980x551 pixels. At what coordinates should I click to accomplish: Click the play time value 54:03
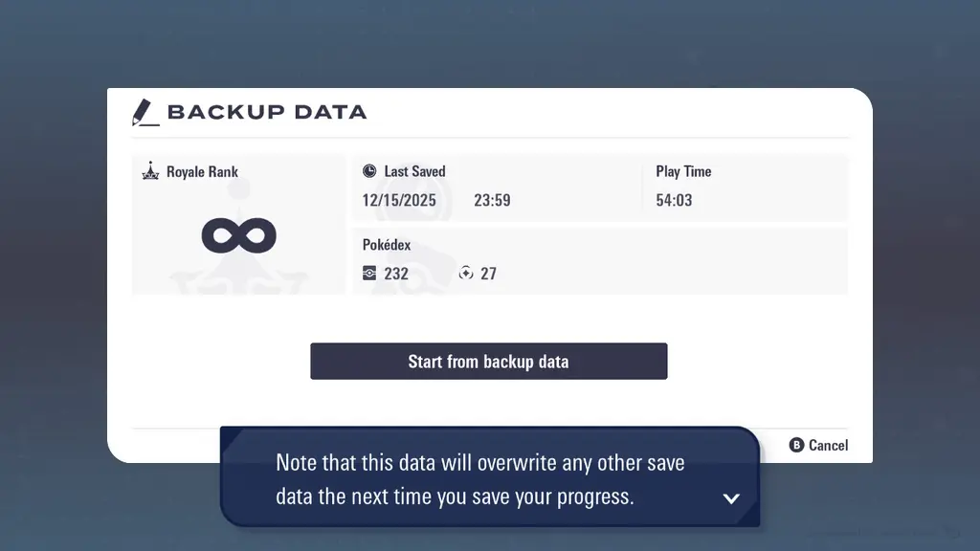pyautogui.click(x=674, y=200)
